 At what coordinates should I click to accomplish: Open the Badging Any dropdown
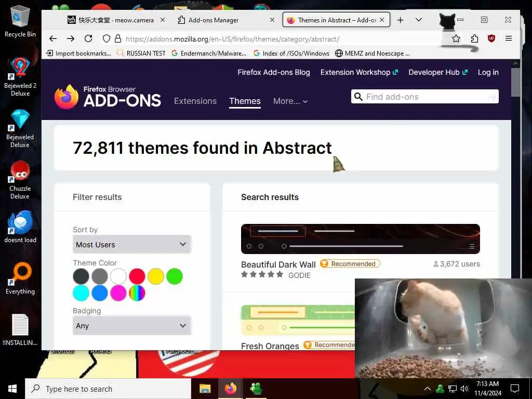click(132, 325)
